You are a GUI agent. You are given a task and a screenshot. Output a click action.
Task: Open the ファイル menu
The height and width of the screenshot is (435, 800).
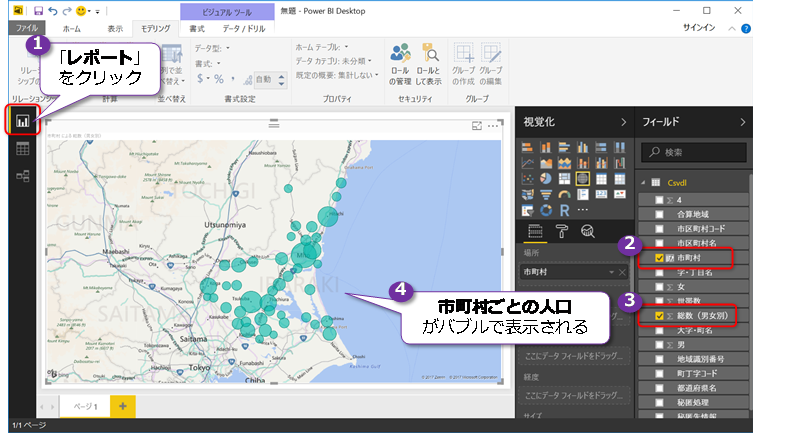pyautogui.click(x=27, y=28)
